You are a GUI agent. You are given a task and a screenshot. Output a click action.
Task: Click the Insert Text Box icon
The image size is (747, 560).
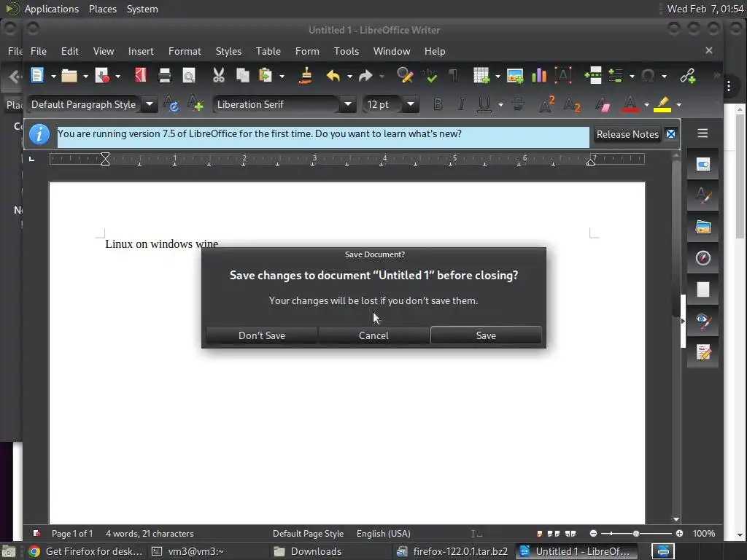[x=563, y=75]
